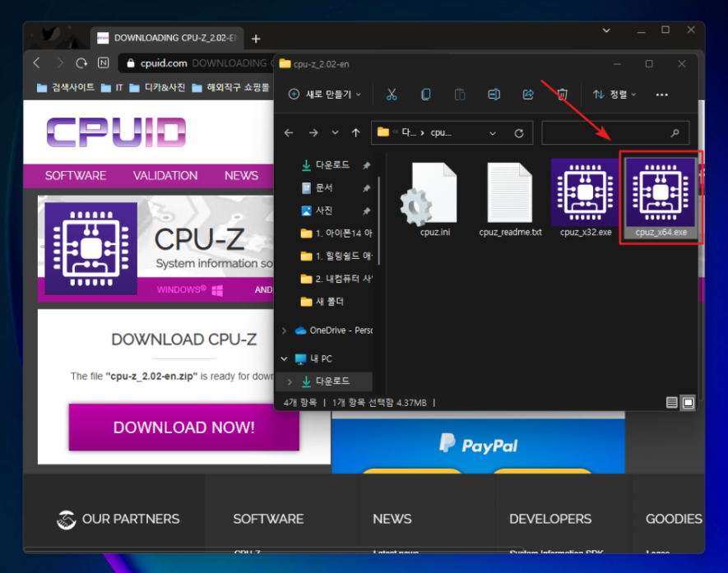This screenshot has width=728, height=573.
Task: Open the 디카&사진 bookmark folder
Action: (157, 87)
